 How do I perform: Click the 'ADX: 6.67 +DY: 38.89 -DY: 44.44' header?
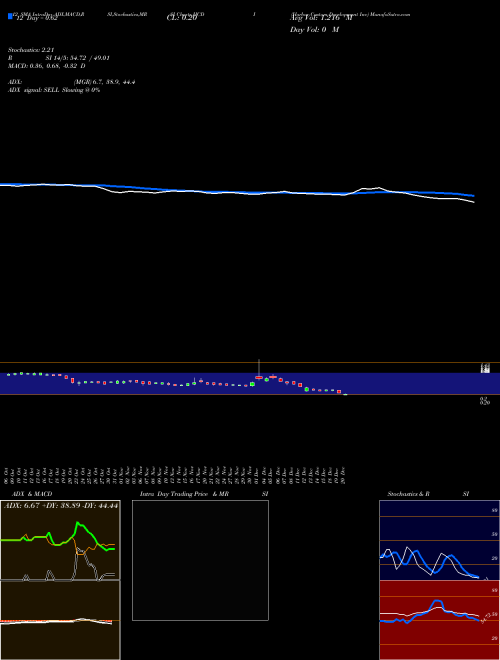[61, 506]
